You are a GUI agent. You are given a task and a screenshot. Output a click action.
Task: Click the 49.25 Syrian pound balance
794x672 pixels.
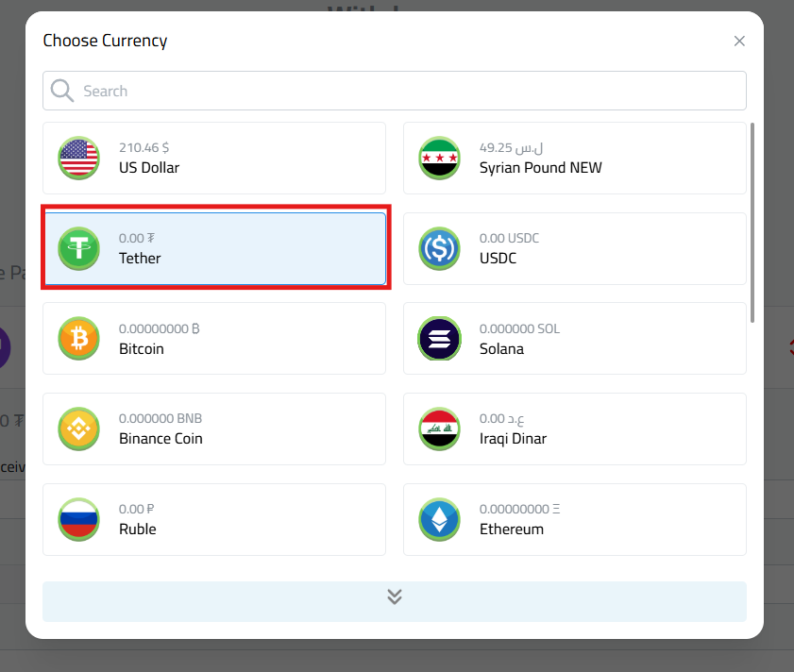511,147
